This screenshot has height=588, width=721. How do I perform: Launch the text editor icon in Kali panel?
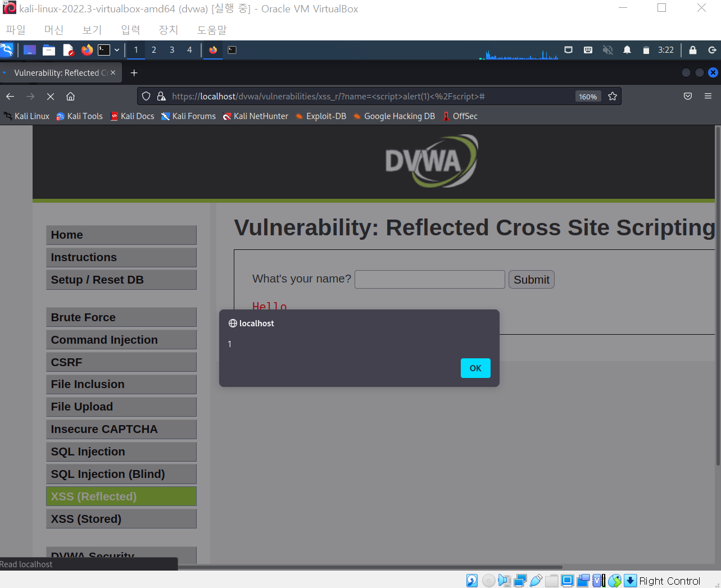point(69,50)
